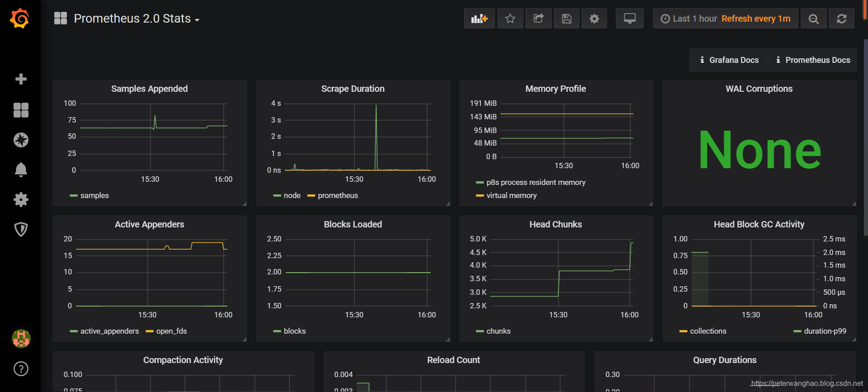Open Active Appenders panel title menu
The image size is (868, 392).
pyautogui.click(x=150, y=224)
